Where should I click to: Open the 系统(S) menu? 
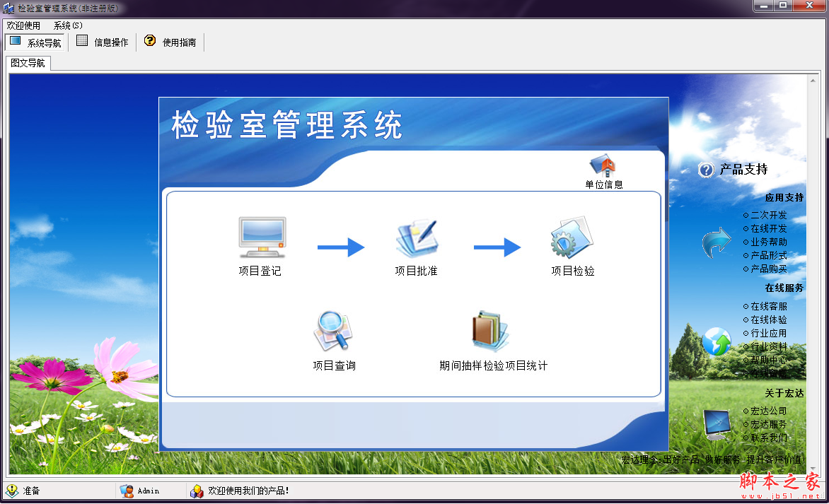65,25
